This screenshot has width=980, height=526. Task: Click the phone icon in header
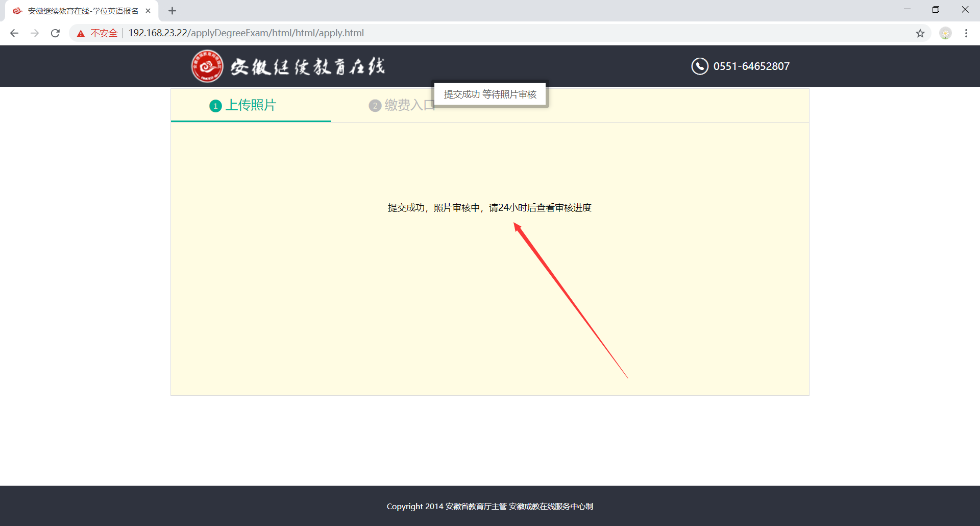(699, 66)
